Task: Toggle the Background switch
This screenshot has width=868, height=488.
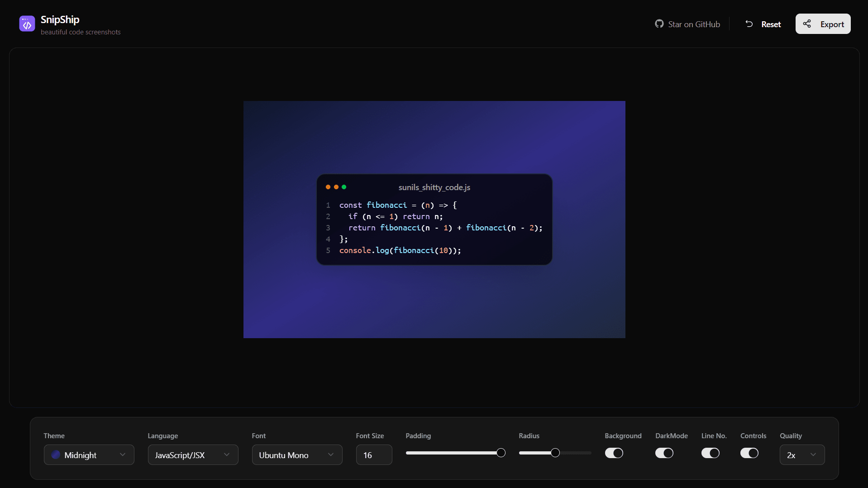Action: (x=614, y=453)
